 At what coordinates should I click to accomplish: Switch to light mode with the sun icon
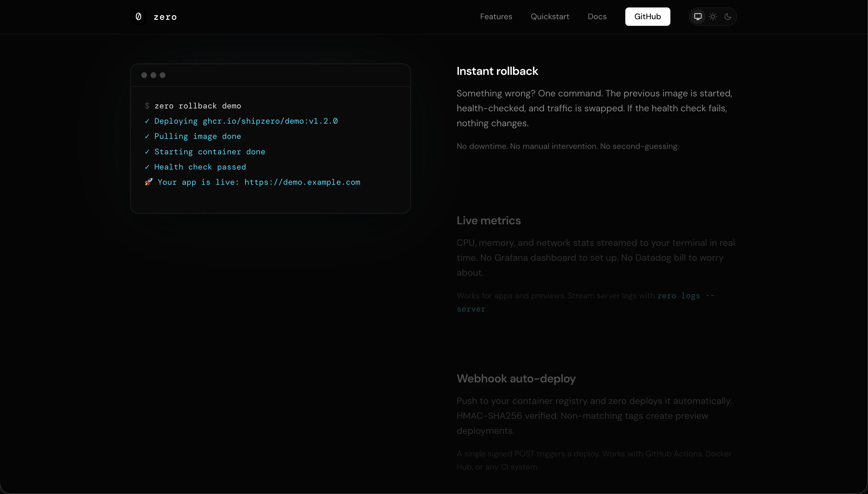pyautogui.click(x=713, y=16)
